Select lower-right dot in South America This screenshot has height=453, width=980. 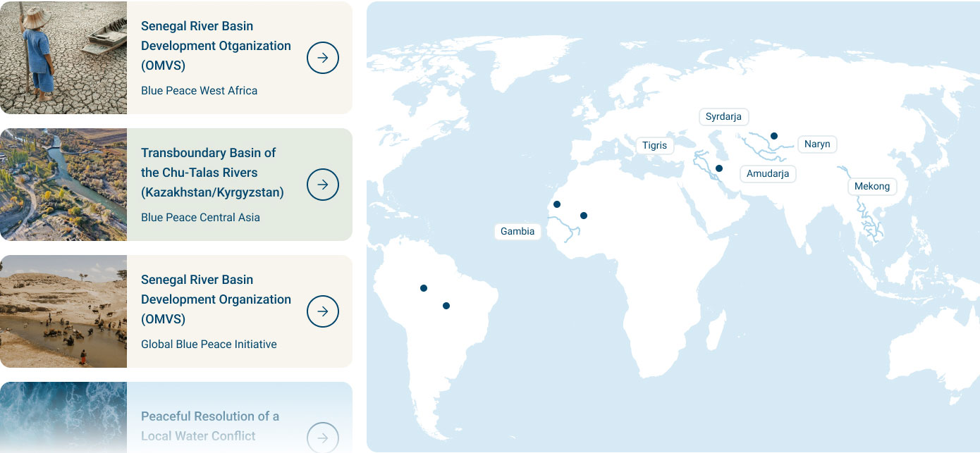point(446,306)
